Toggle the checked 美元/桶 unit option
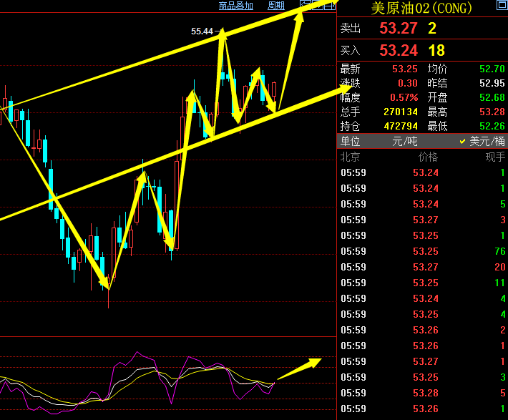 (x=482, y=142)
